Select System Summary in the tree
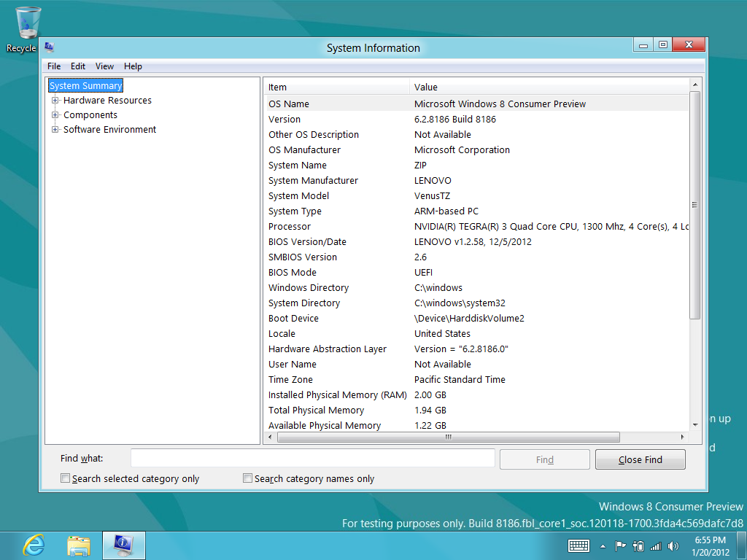 pyautogui.click(x=85, y=86)
